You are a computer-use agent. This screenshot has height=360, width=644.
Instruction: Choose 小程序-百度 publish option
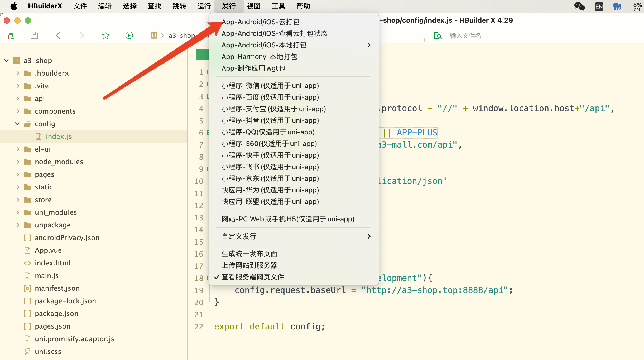click(294, 97)
